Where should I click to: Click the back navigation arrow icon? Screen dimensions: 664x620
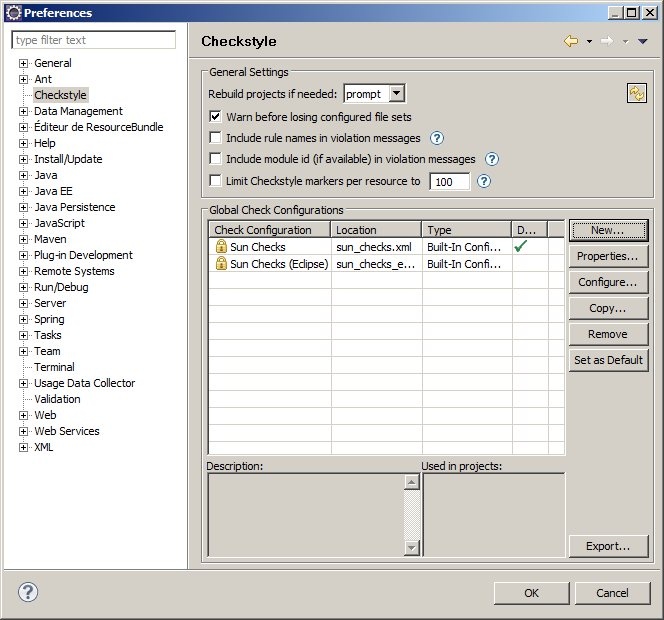[x=571, y=41]
